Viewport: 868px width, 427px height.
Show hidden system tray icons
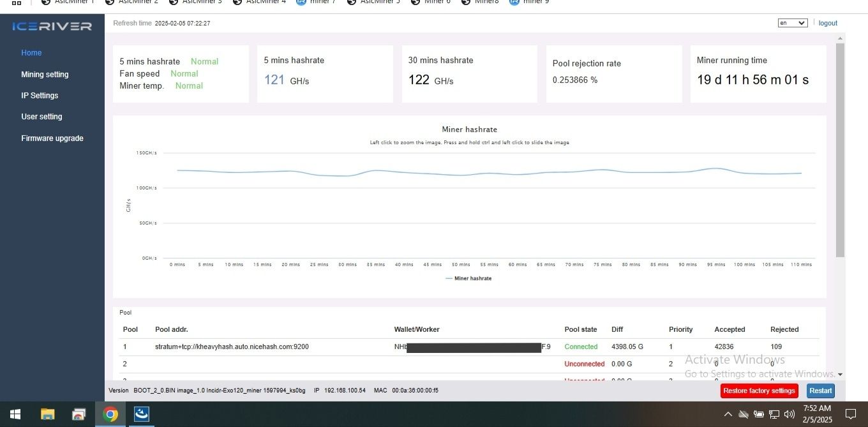point(728,414)
